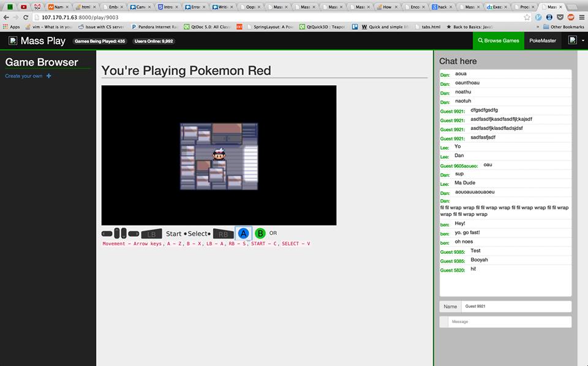Click the up d-pad controller button

coord(117,233)
